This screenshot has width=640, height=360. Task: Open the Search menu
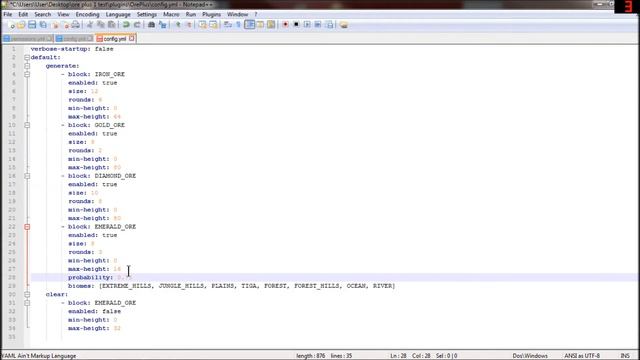point(42,14)
